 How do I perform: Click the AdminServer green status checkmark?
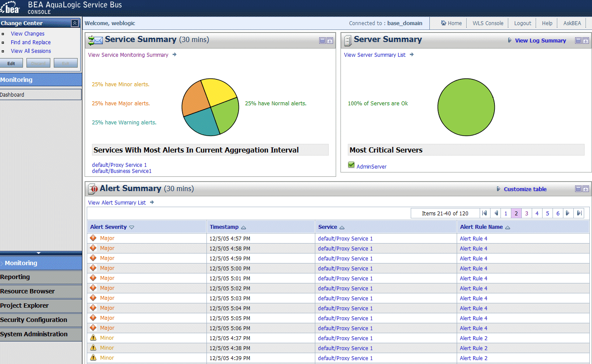pyautogui.click(x=351, y=165)
